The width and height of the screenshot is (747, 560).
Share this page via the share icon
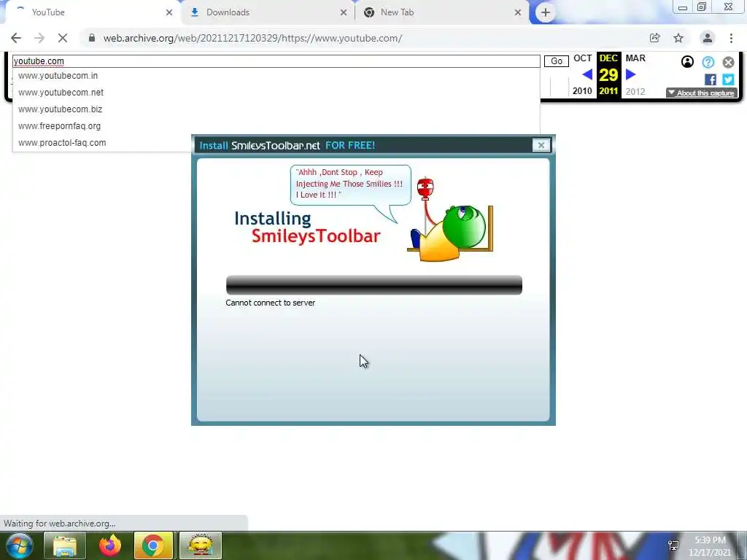(x=654, y=38)
